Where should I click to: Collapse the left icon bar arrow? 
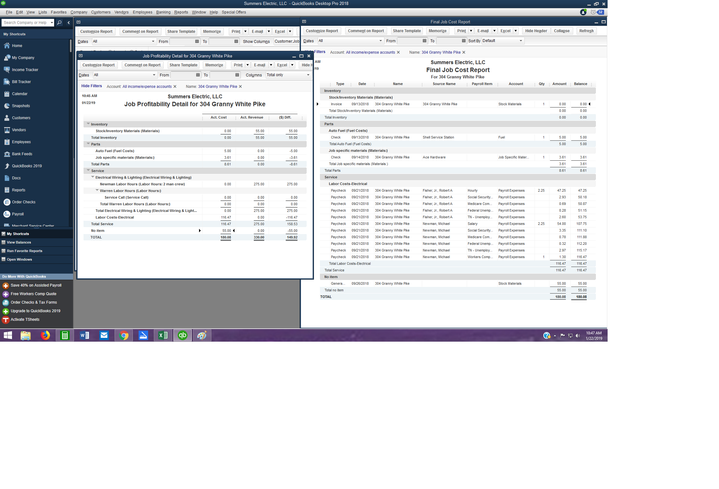tap(68, 22)
